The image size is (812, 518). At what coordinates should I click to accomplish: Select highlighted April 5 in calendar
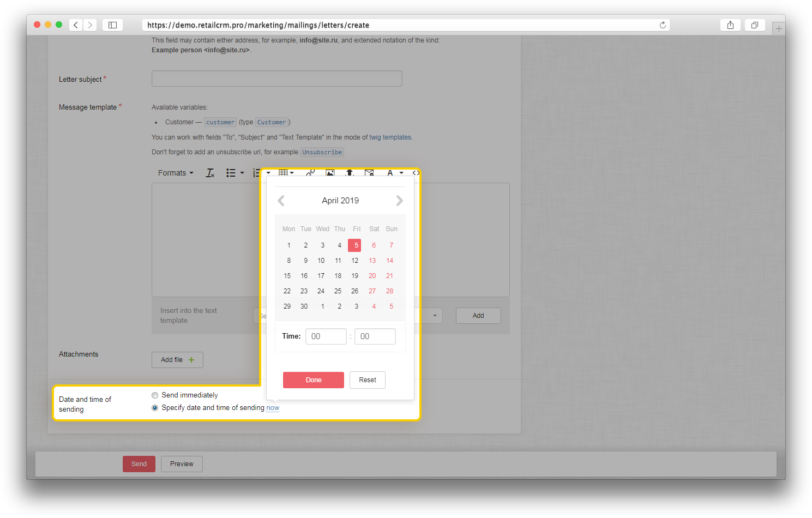(354, 245)
